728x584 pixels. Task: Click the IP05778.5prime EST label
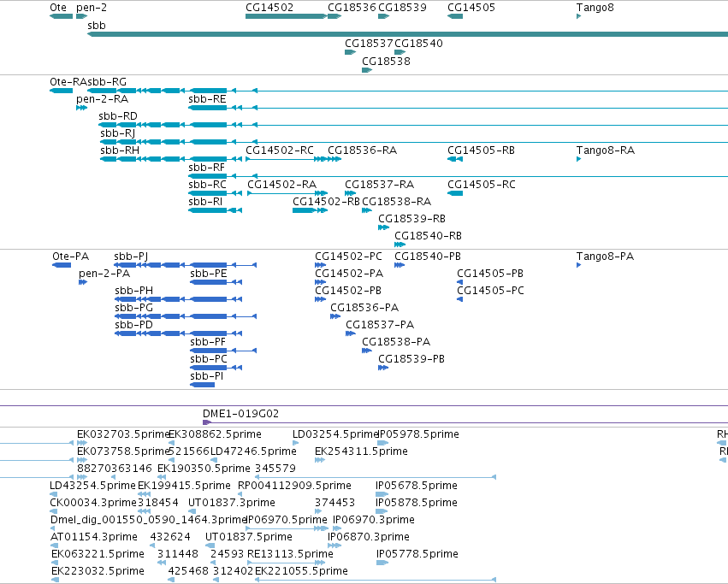click(x=417, y=555)
